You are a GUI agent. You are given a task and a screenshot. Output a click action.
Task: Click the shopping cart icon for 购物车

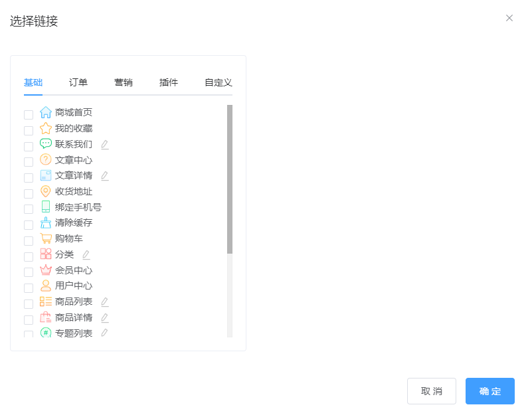[46, 238]
